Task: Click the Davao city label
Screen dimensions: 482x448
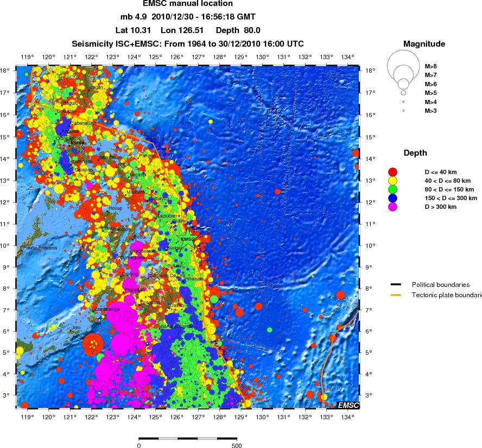Action: 177,305
